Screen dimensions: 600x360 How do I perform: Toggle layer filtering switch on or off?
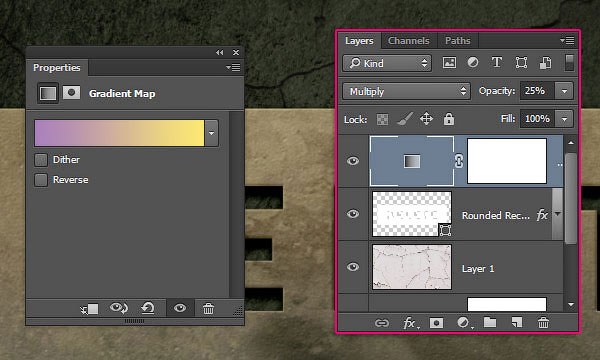[x=569, y=63]
